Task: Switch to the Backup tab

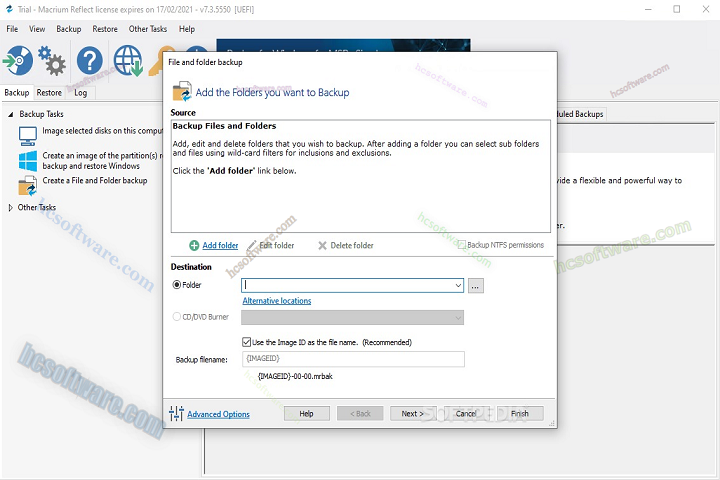Action: pos(17,93)
